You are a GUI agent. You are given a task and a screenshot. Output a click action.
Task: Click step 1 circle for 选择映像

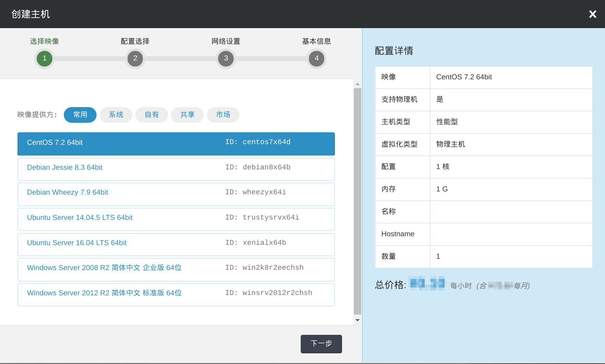45,58
